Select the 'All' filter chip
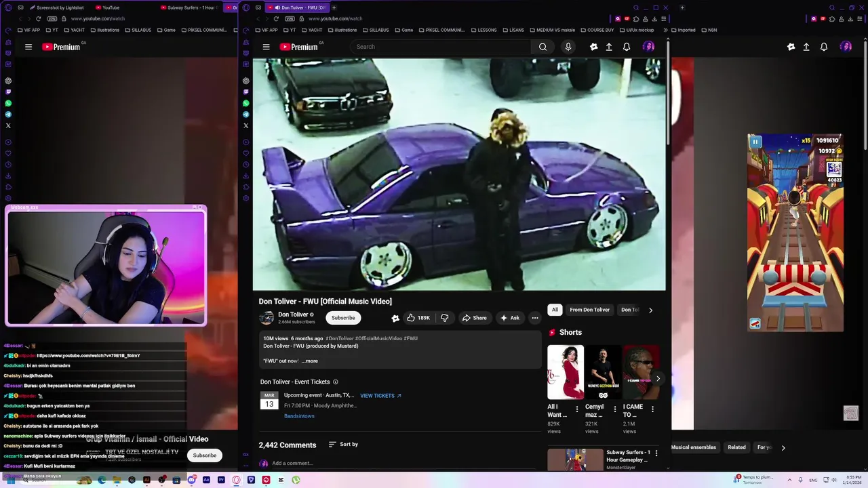The image size is (868, 488). pyautogui.click(x=555, y=310)
